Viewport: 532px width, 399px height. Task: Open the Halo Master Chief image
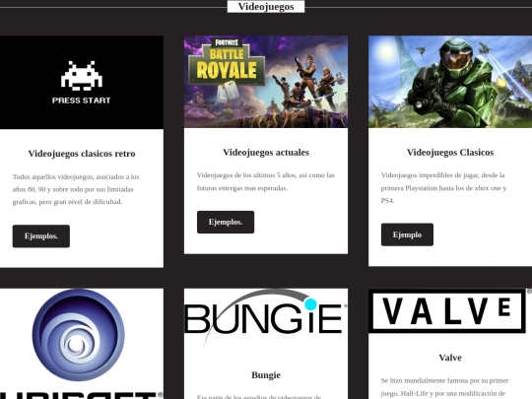[450, 82]
